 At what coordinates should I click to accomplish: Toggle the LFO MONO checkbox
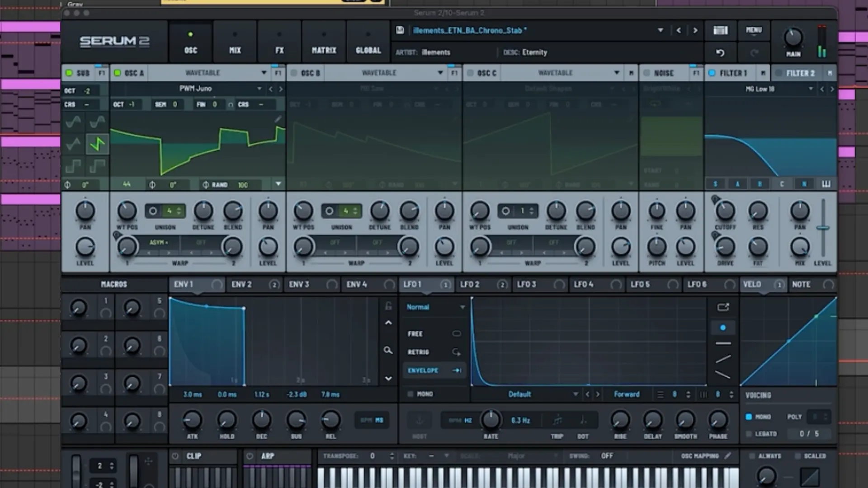coord(410,394)
